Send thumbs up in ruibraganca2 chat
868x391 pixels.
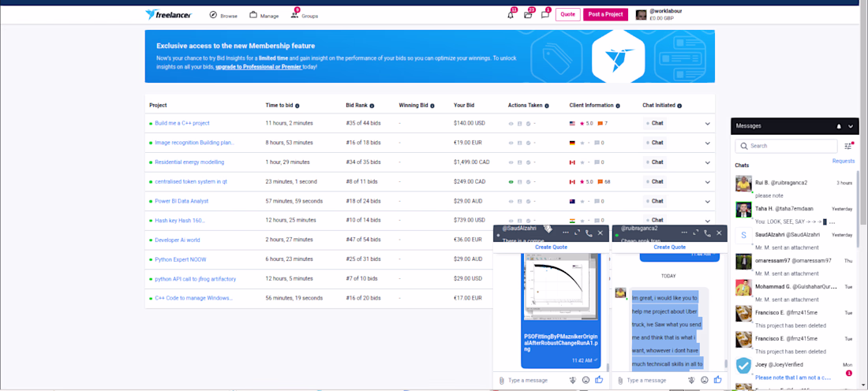718,379
